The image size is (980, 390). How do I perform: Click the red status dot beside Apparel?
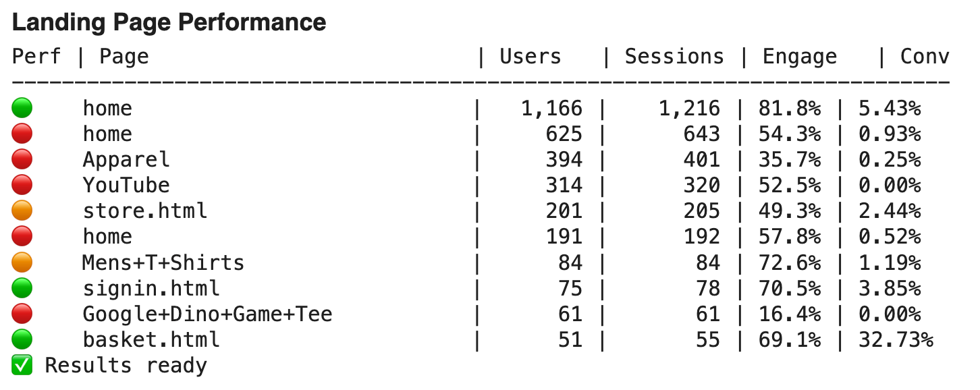22,159
